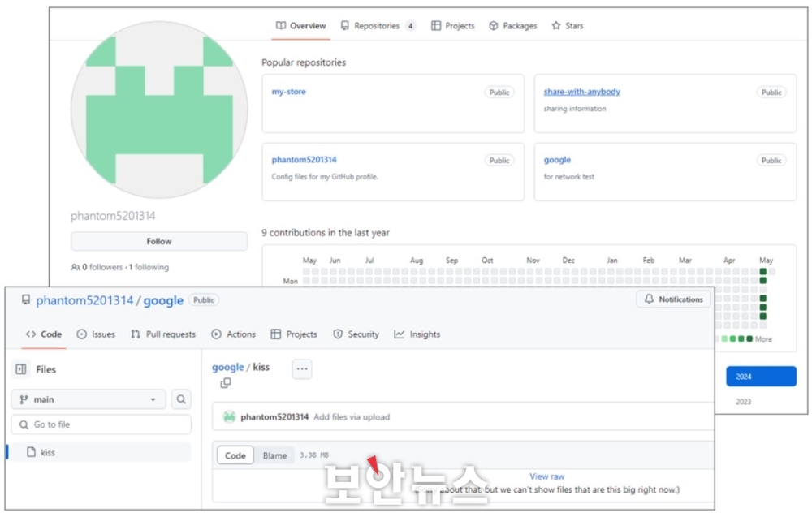Open the Packages tab

(512, 25)
